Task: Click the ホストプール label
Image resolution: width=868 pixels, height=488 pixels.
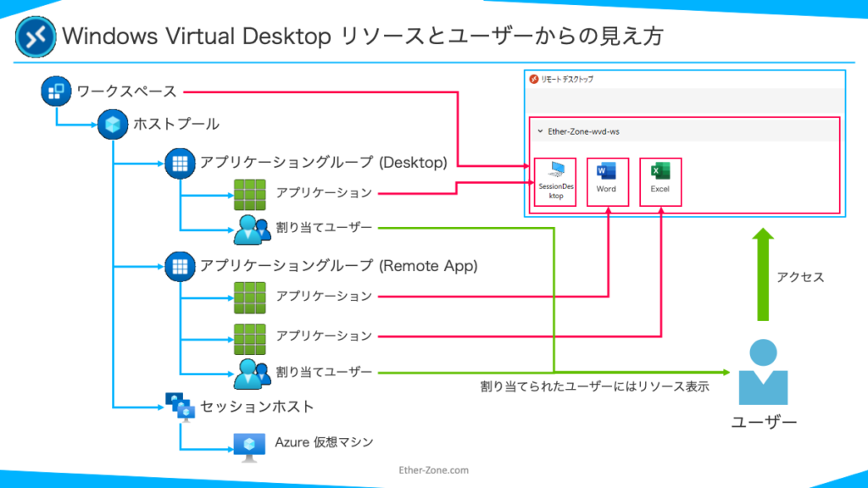Action: point(176,124)
